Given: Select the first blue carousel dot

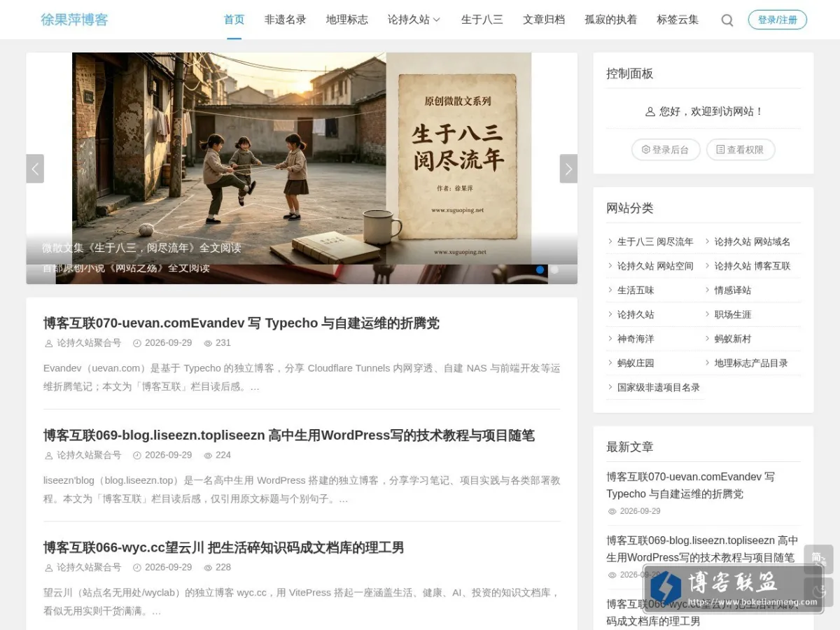Looking at the screenshot, I should point(540,269).
